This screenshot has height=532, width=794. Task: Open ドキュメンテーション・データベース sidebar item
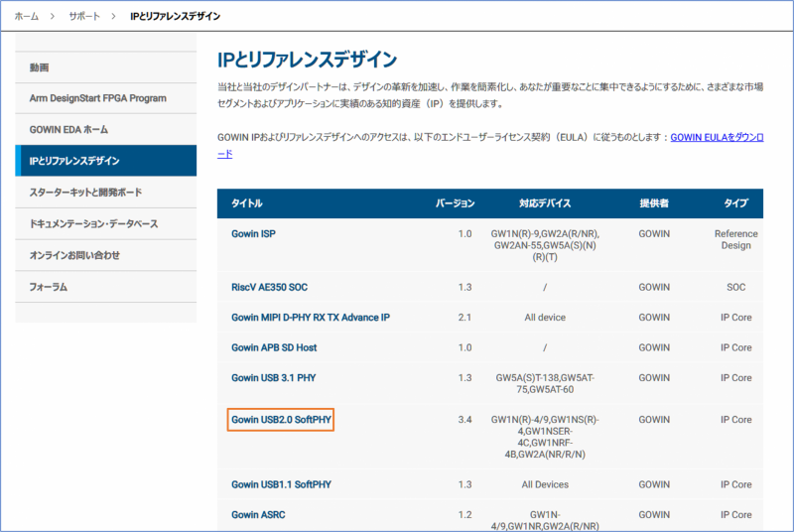pos(106,223)
